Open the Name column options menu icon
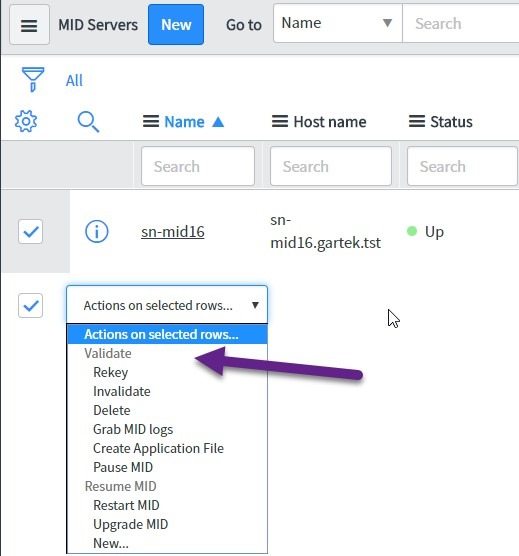The image size is (519, 556). [151, 122]
